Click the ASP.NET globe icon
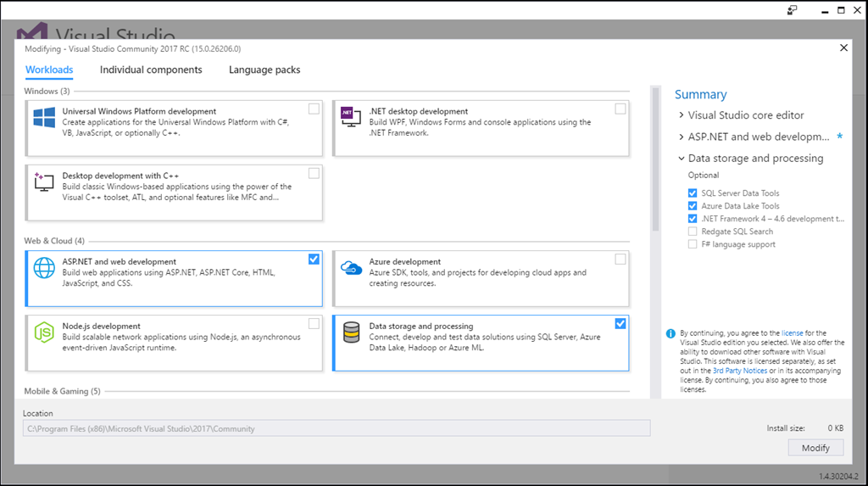This screenshot has height=486, width=868. [x=44, y=268]
